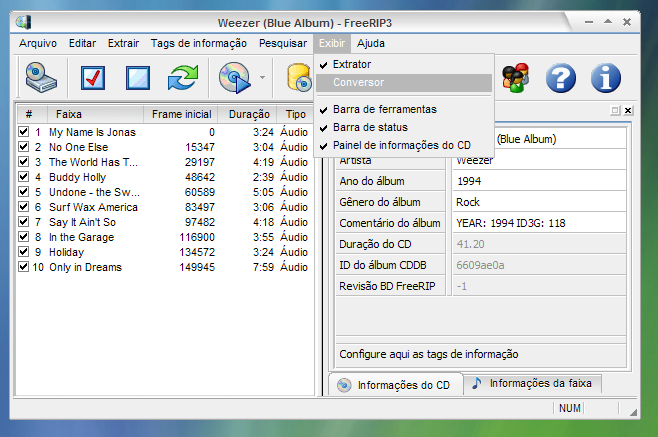Open the Ajuda menu
The image size is (658, 437).
(371, 43)
